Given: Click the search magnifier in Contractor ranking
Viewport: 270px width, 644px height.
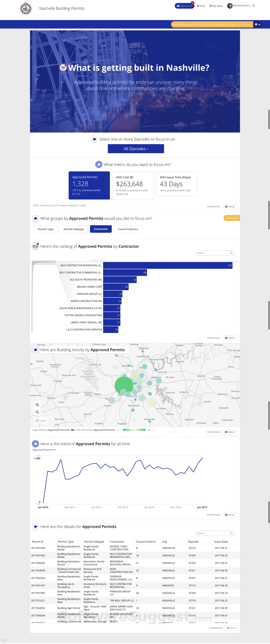Looking at the screenshot, I should pyautogui.click(x=231, y=253).
